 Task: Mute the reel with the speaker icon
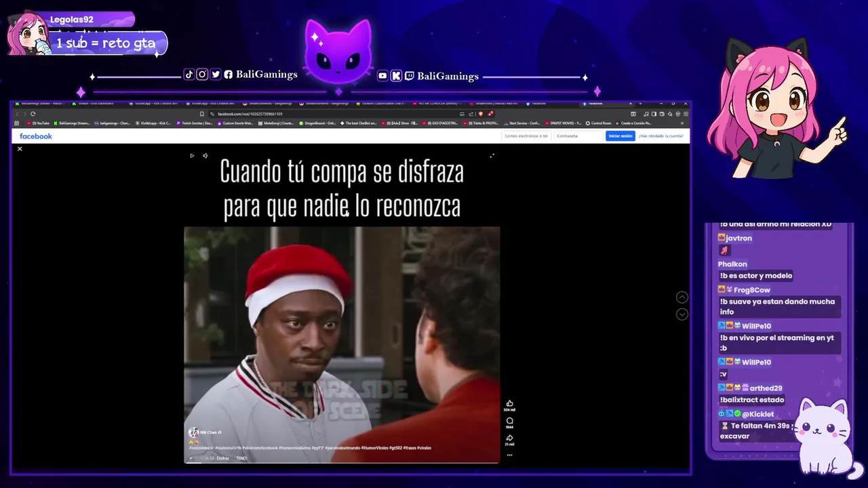205,155
